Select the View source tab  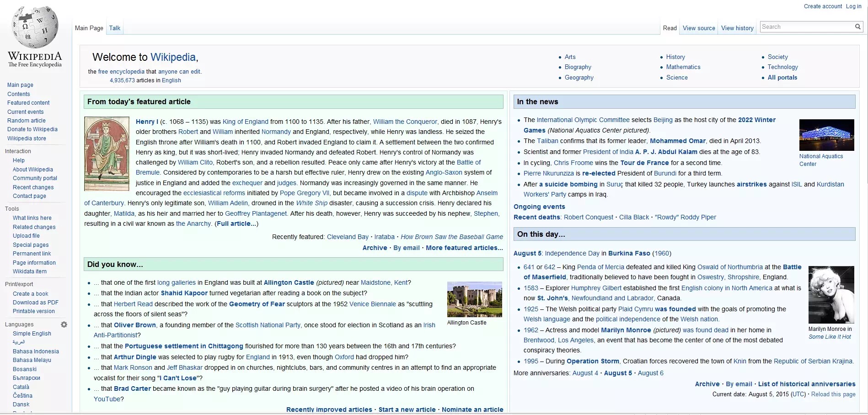click(x=698, y=28)
